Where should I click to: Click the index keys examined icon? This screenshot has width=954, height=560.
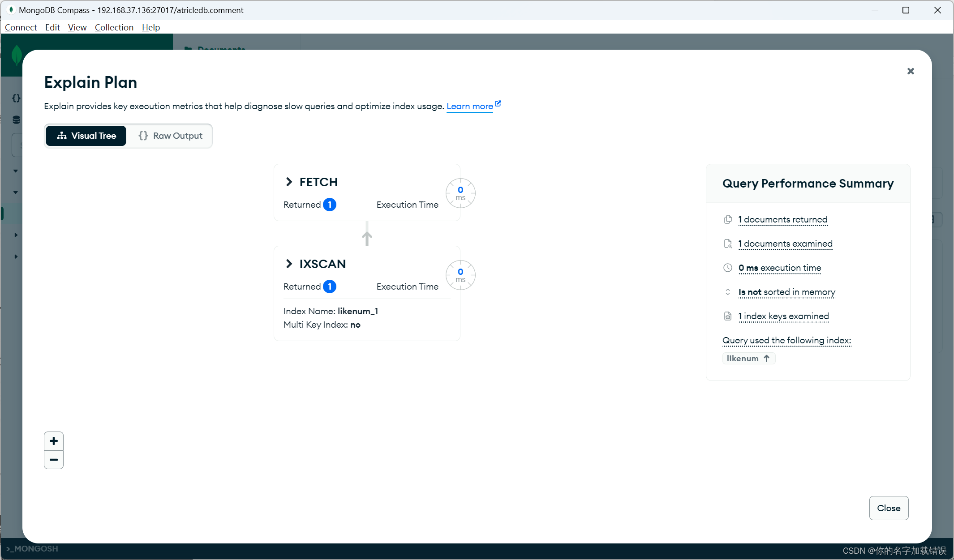(x=728, y=316)
